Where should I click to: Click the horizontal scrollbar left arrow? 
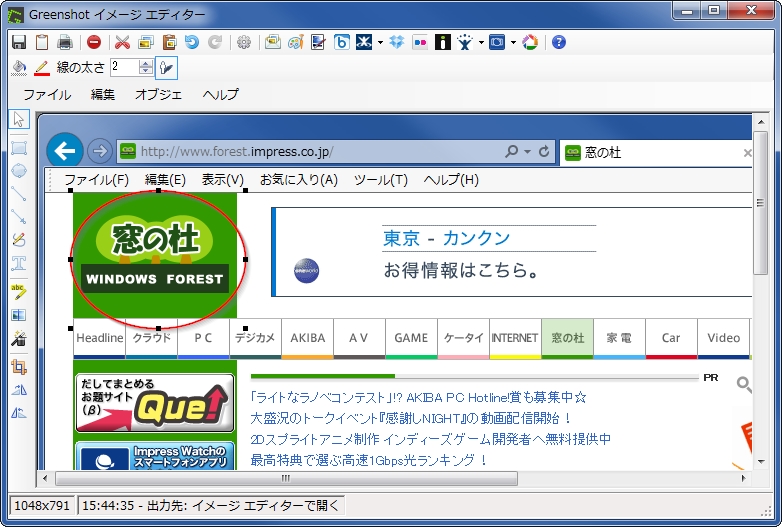coord(45,479)
